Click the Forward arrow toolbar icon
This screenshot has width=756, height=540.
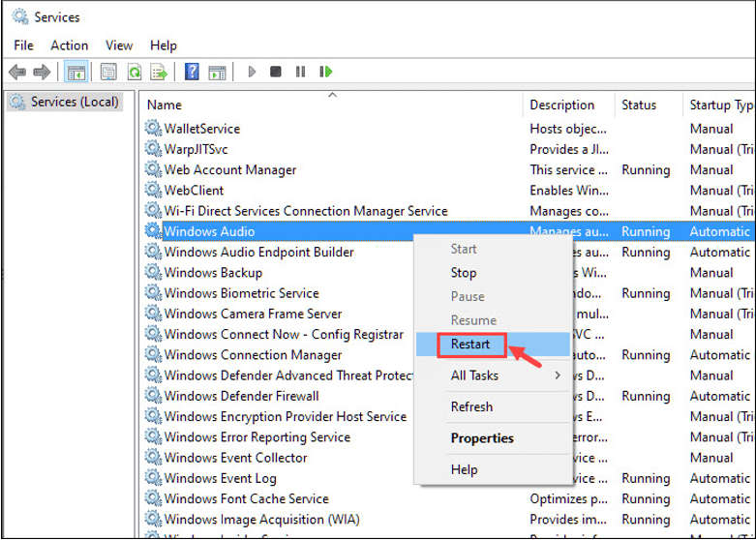click(42, 73)
